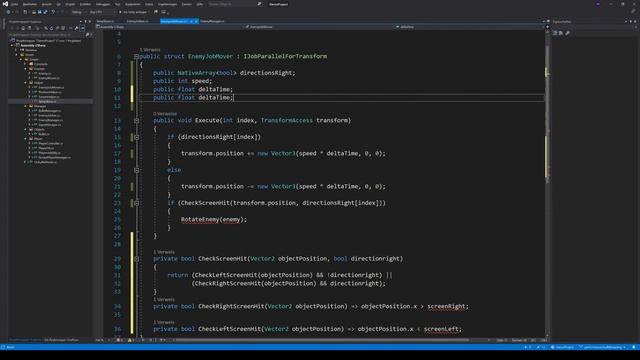Click the underlined screenRight identifier
Image resolution: width=640 pixels, height=360 pixels.
click(x=446, y=307)
